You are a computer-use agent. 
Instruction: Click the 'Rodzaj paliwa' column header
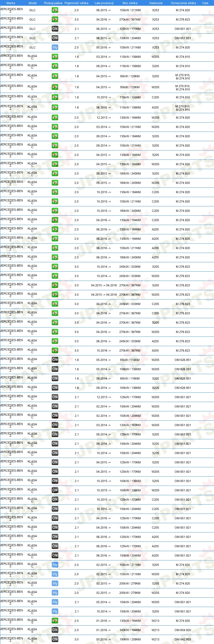tap(53, 3)
